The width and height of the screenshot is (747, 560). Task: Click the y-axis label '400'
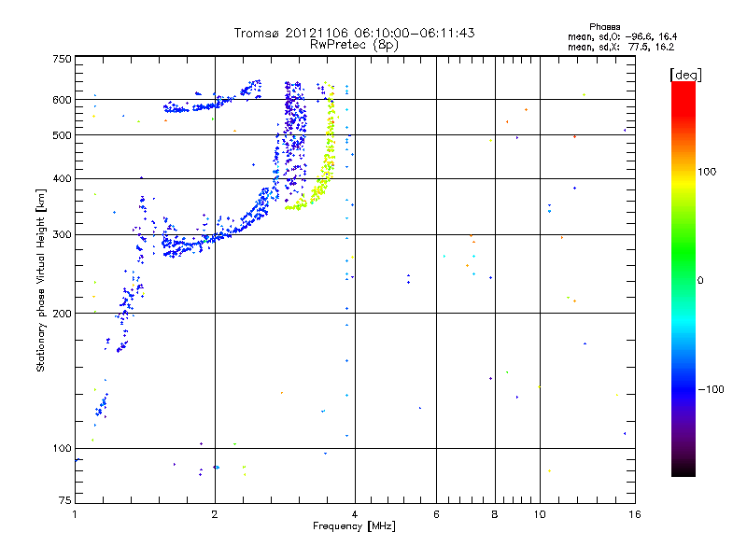[x=62, y=178]
